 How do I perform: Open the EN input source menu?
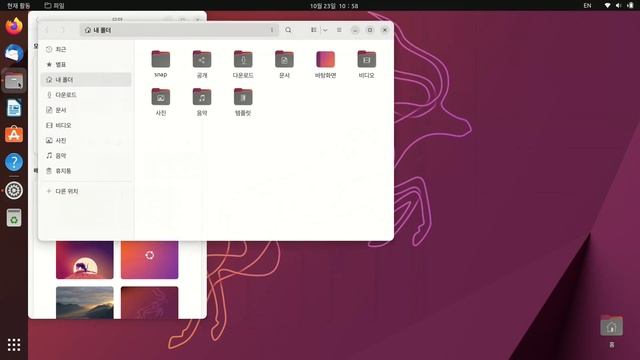(x=587, y=5)
